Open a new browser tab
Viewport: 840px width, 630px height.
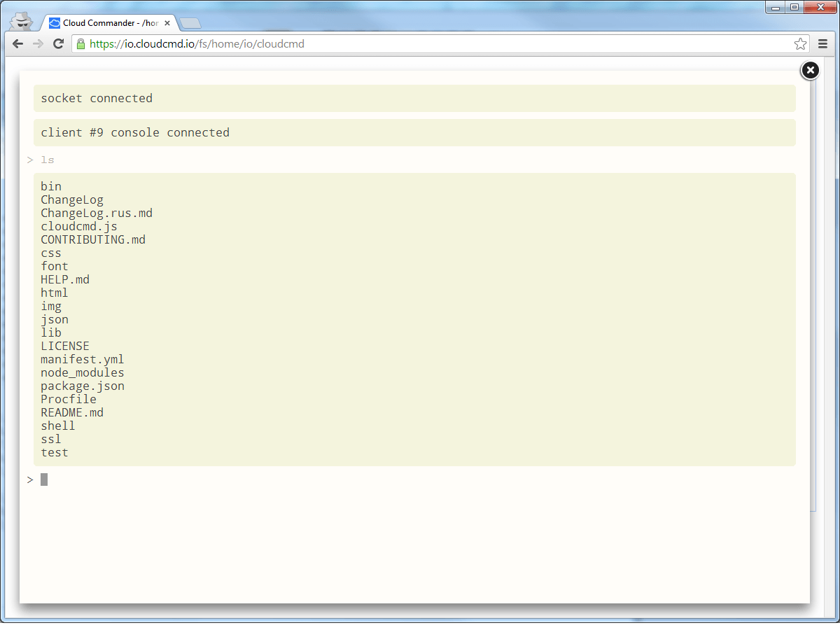coord(190,24)
